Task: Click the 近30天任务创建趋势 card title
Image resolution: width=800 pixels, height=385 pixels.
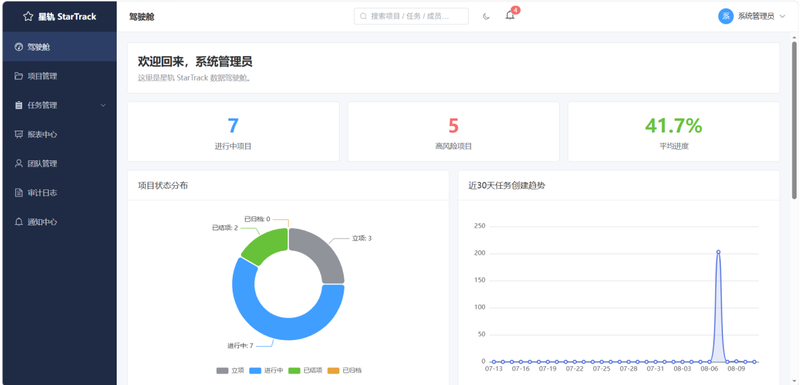Action: coord(507,186)
